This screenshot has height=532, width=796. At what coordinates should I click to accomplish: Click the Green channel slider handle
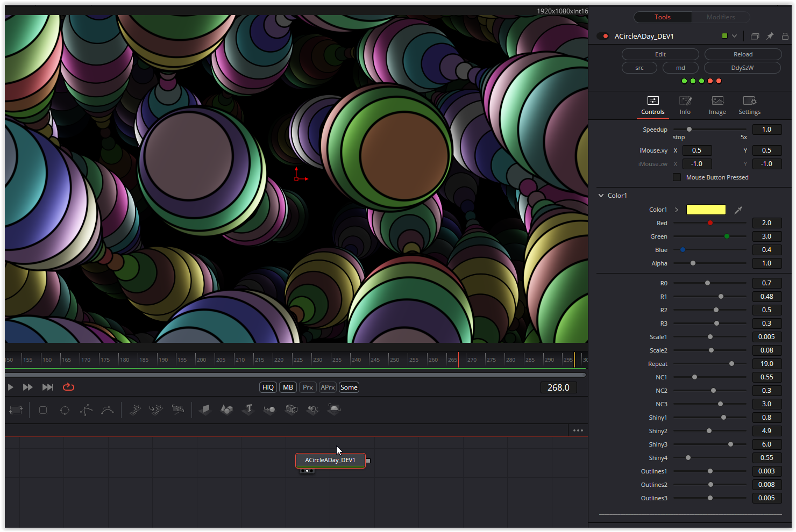tap(727, 236)
